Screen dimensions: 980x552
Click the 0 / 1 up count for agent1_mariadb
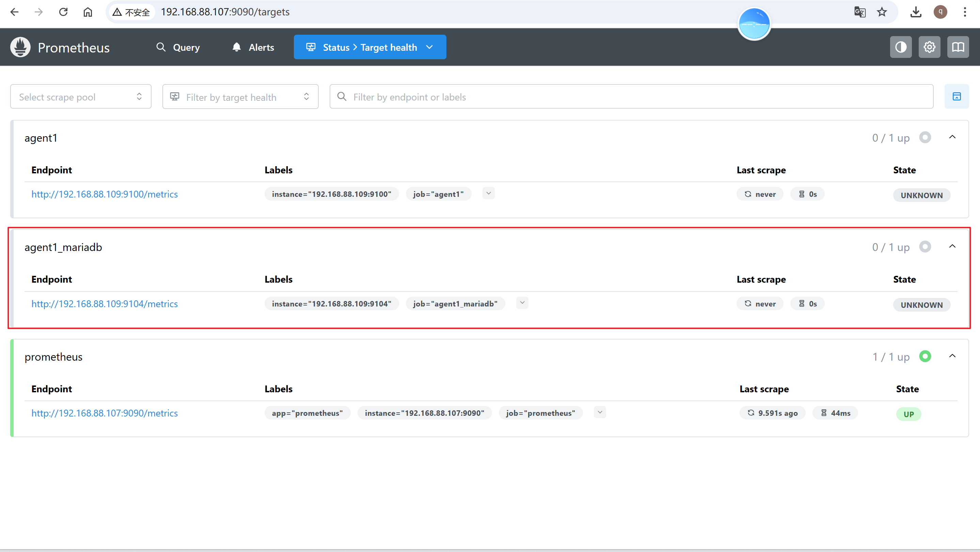(x=891, y=247)
